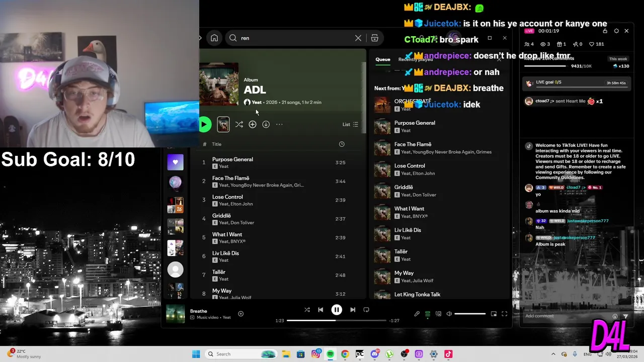644x362 pixels.
Task: Open the This week dropdown in TikTok panel
Action: click(618, 59)
